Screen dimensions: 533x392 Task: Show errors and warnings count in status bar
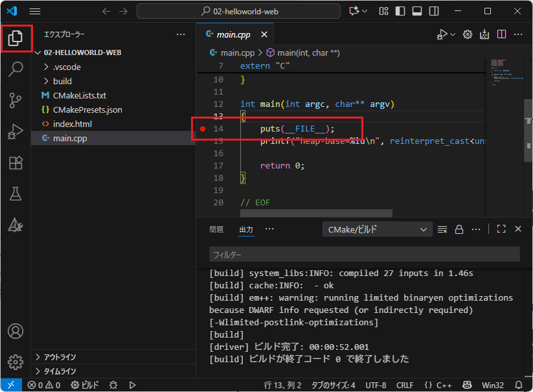tap(44, 385)
